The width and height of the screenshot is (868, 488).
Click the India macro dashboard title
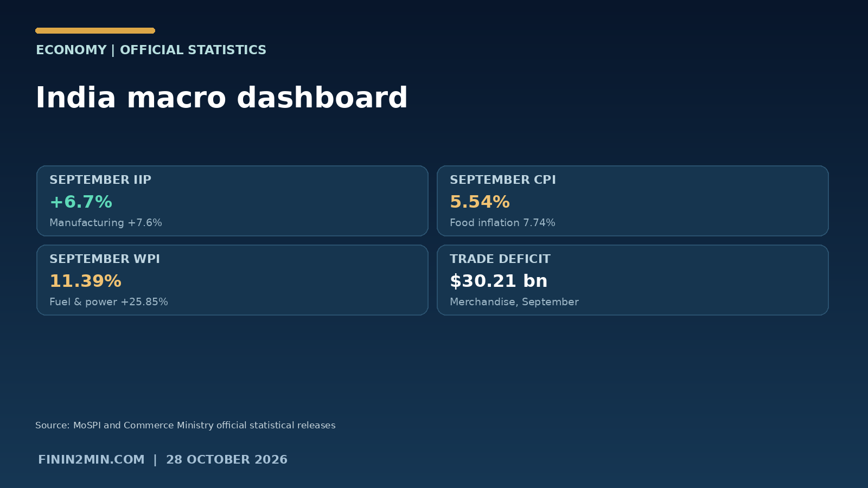(x=221, y=98)
